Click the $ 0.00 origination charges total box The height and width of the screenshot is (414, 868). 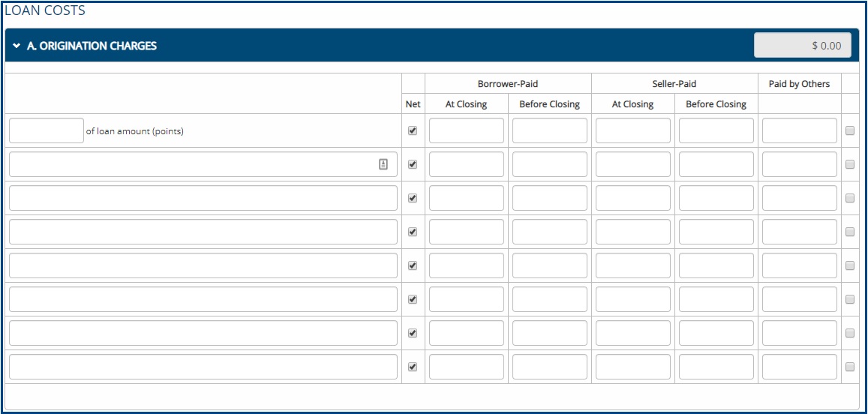803,46
